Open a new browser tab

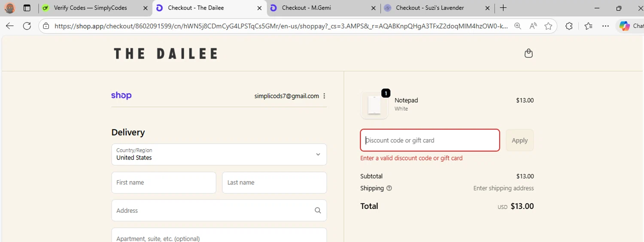coord(504,8)
